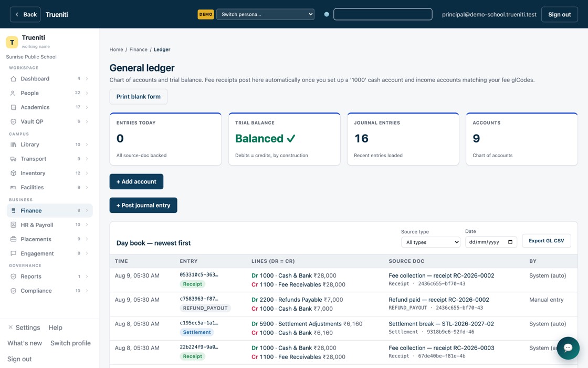This screenshot has height=368, width=588.
Task: Open the Switch persona dropdown
Action: (265, 14)
